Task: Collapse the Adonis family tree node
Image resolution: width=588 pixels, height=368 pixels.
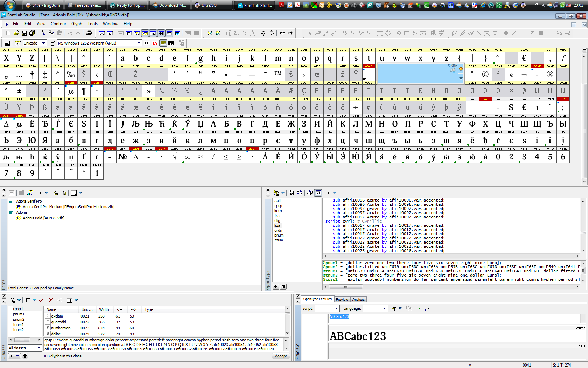Action: (x=11, y=212)
